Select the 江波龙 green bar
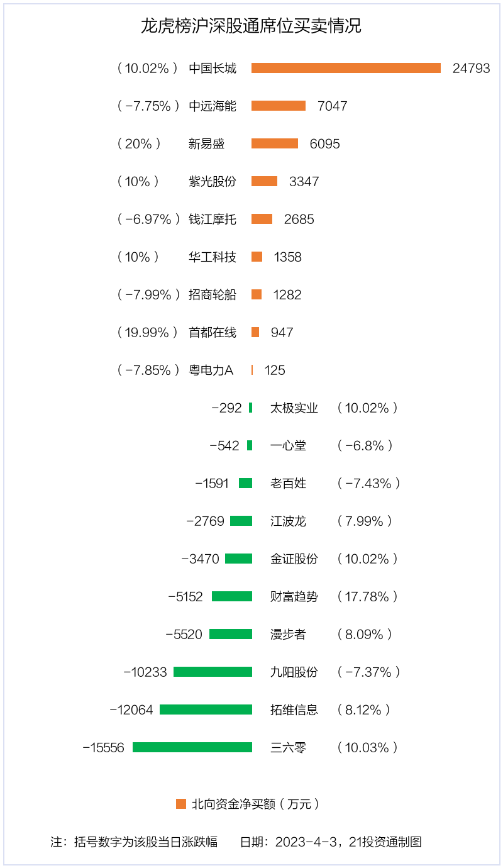This screenshot has width=503, height=868. pos(241,521)
